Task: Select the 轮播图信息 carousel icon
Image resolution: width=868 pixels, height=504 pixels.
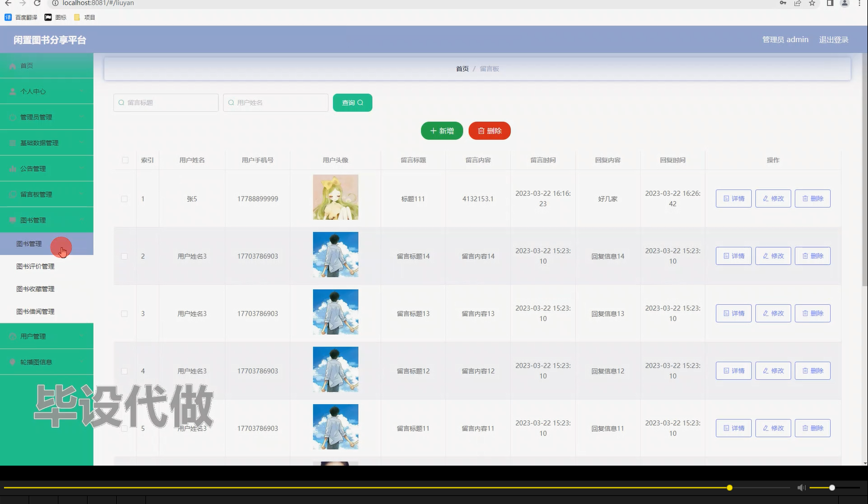Action: tap(12, 362)
